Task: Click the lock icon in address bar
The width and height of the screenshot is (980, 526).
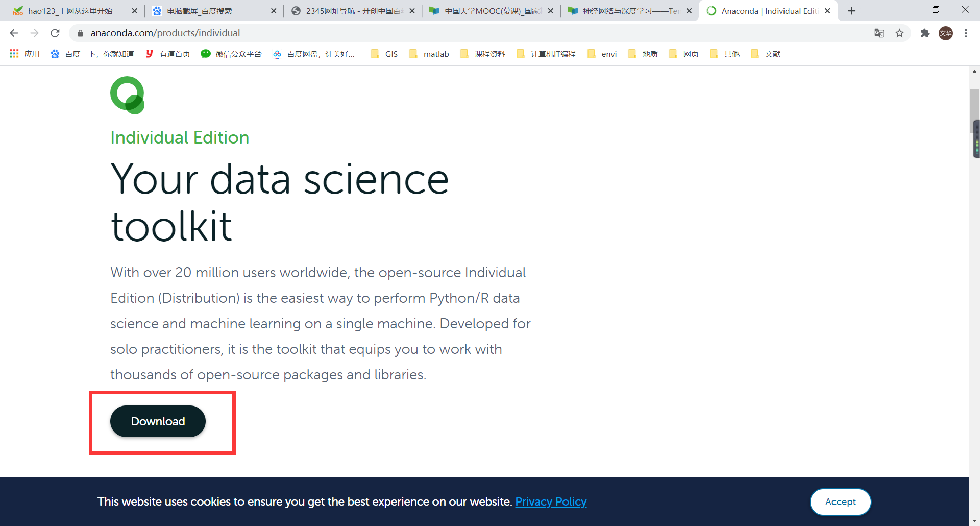Action: click(x=80, y=33)
